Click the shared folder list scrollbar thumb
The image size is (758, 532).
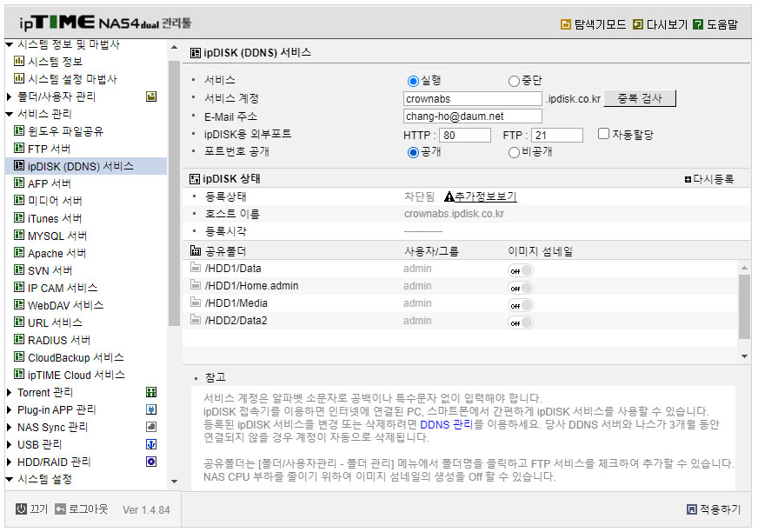(x=744, y=307)
